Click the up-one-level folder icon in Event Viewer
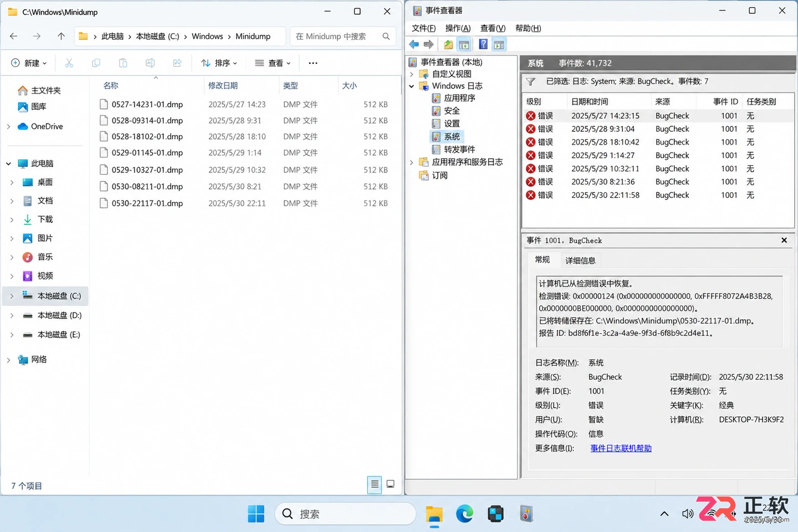 448,44
